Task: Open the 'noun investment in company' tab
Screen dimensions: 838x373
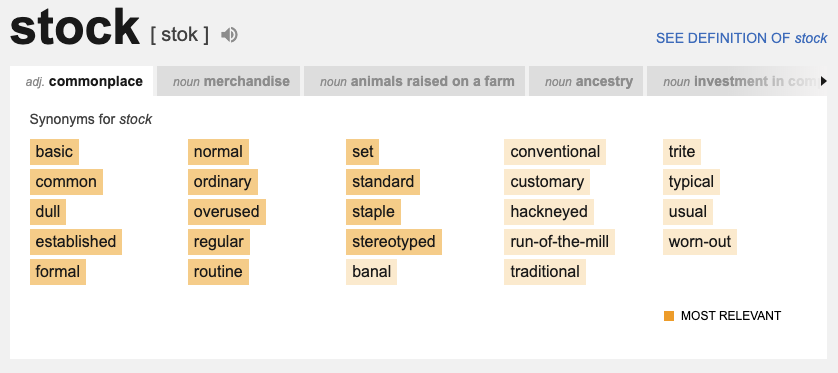Action: click(737, 81)
